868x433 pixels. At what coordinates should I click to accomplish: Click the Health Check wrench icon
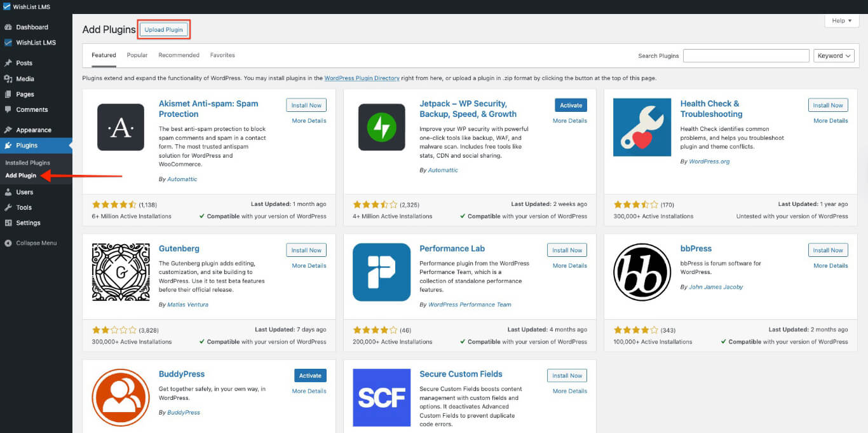click(x=642, y=127)
